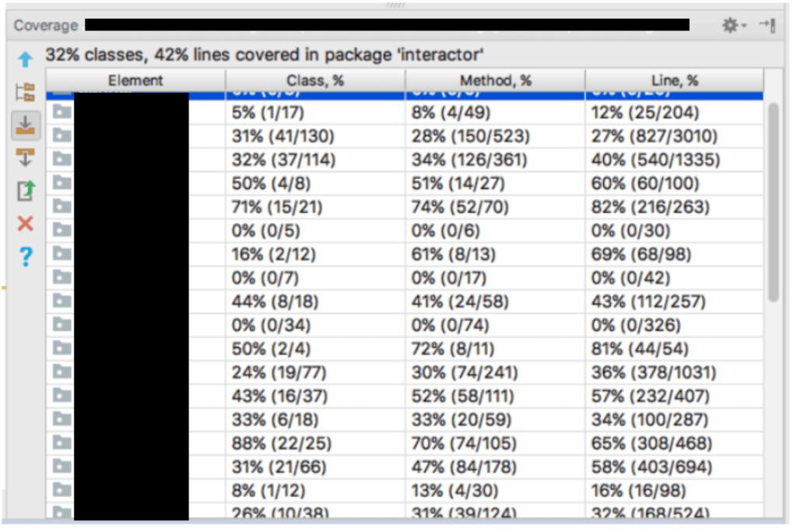Hide the Coverage tool window panel
Viewport: 797px width, 532px height.
[x=767, y=26]
